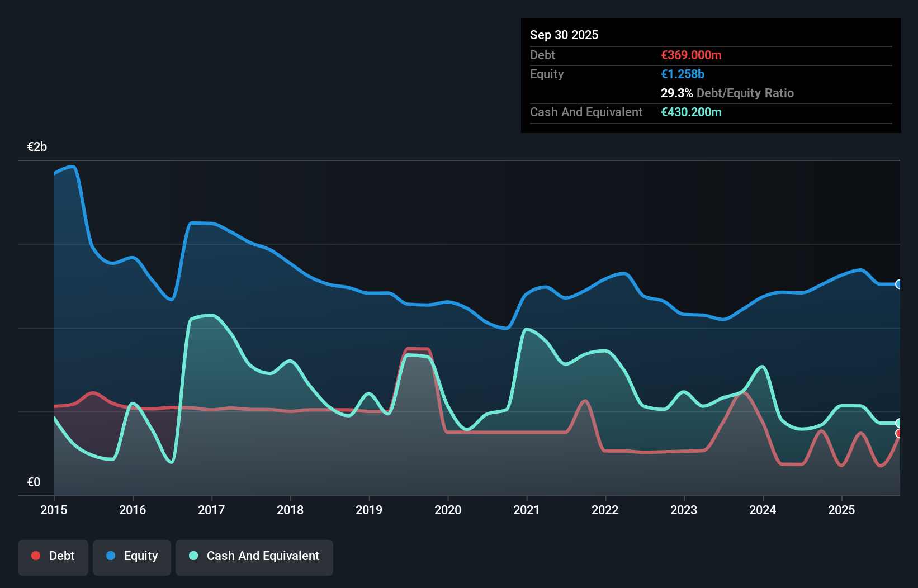The image size is (918, 588).
Task: Click the 2021 x-axis label
Action: click(x=527, y=510)
